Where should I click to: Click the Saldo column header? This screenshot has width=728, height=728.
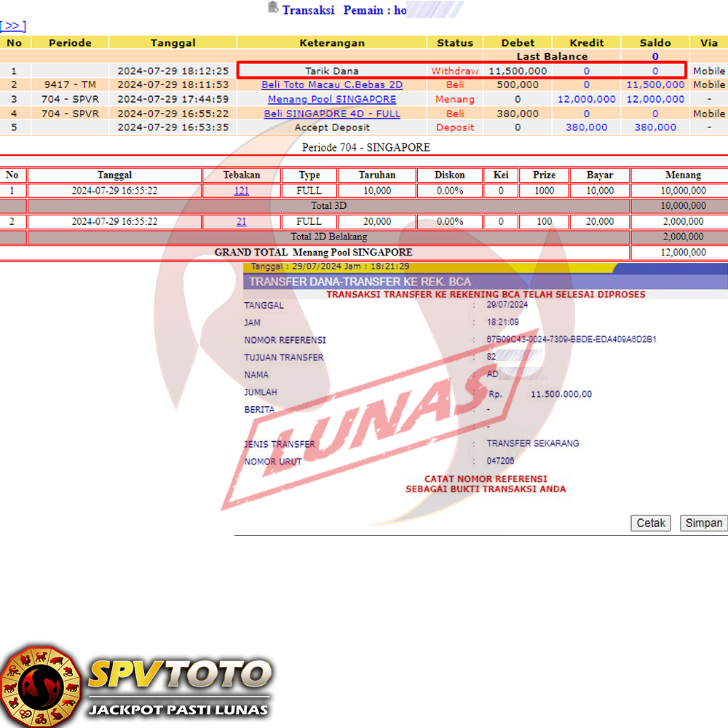[655, 43]
